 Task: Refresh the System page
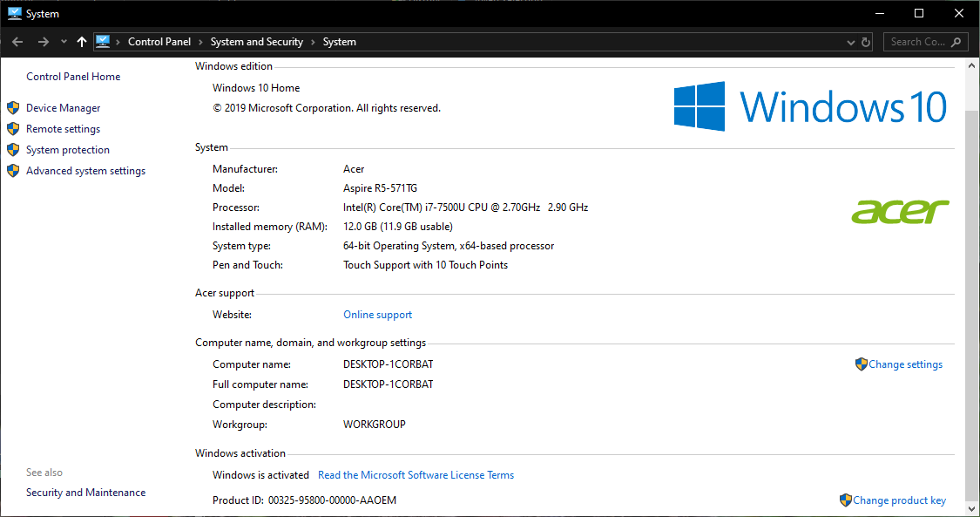click(x=866, y=42)
